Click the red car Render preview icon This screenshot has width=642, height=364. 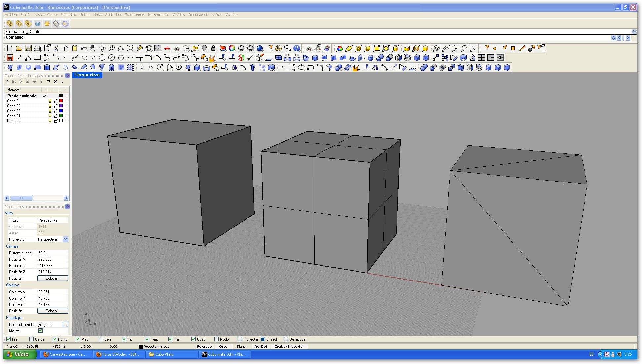click(x=167, y=48)
